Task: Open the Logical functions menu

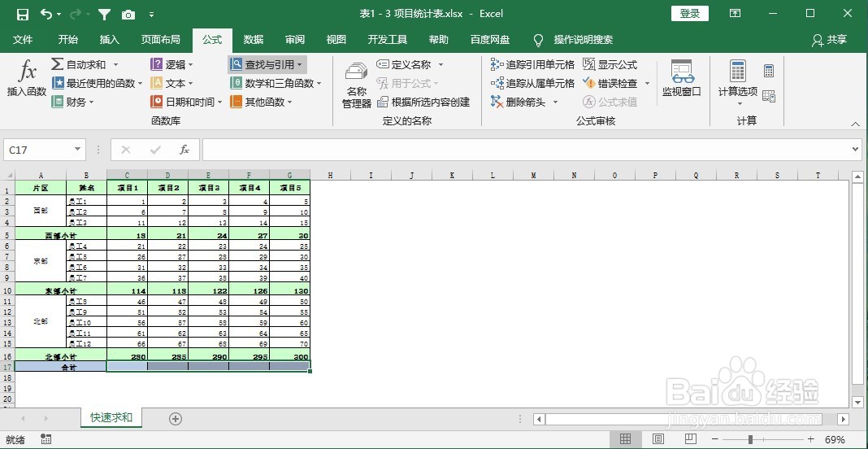Action: (171, 65)
